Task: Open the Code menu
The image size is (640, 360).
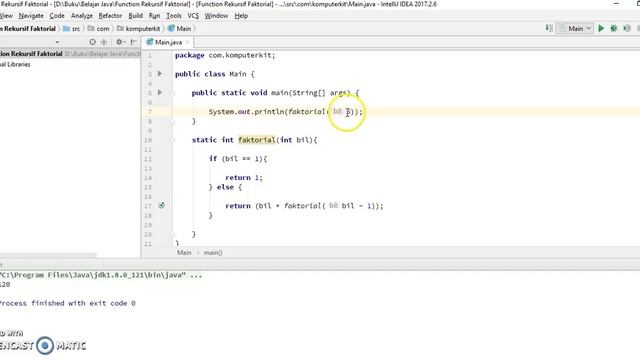Action: [57, 16]
